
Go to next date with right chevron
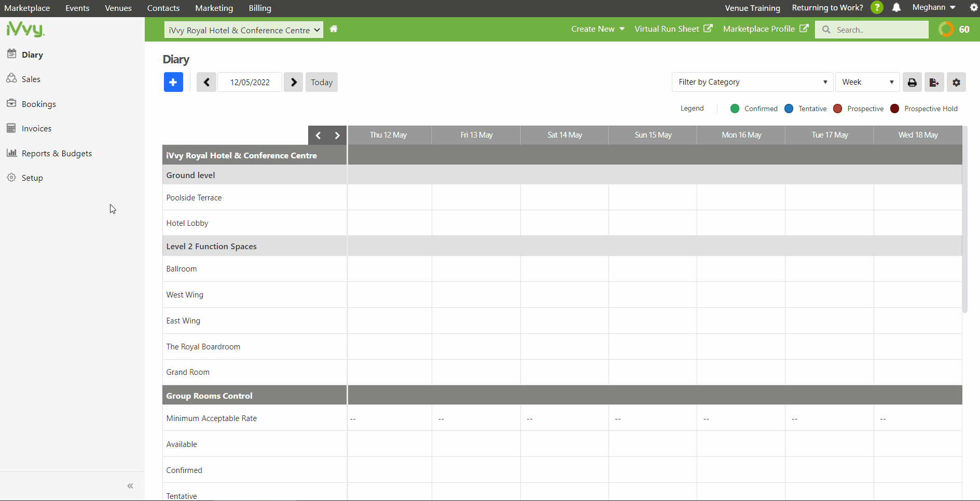[x=294, y=82]
